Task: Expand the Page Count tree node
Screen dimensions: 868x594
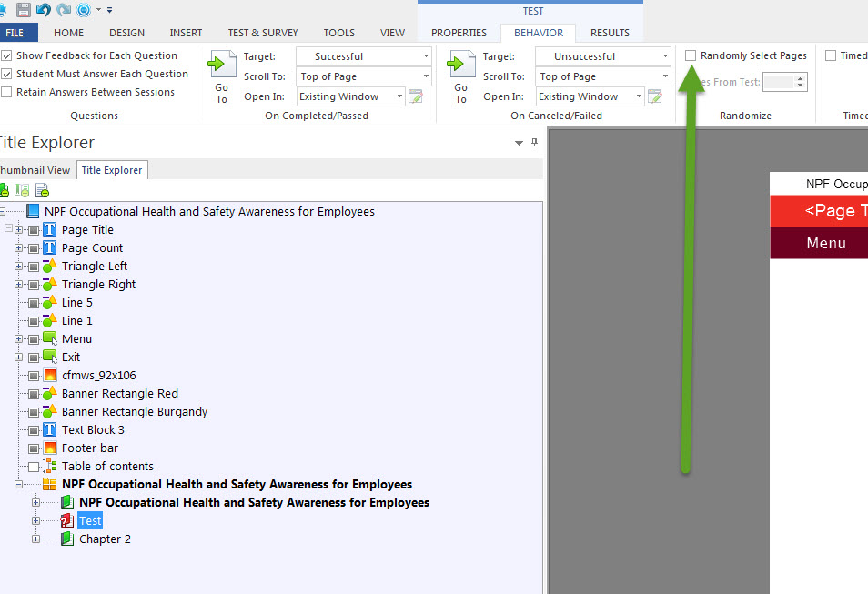Action: 18,248
